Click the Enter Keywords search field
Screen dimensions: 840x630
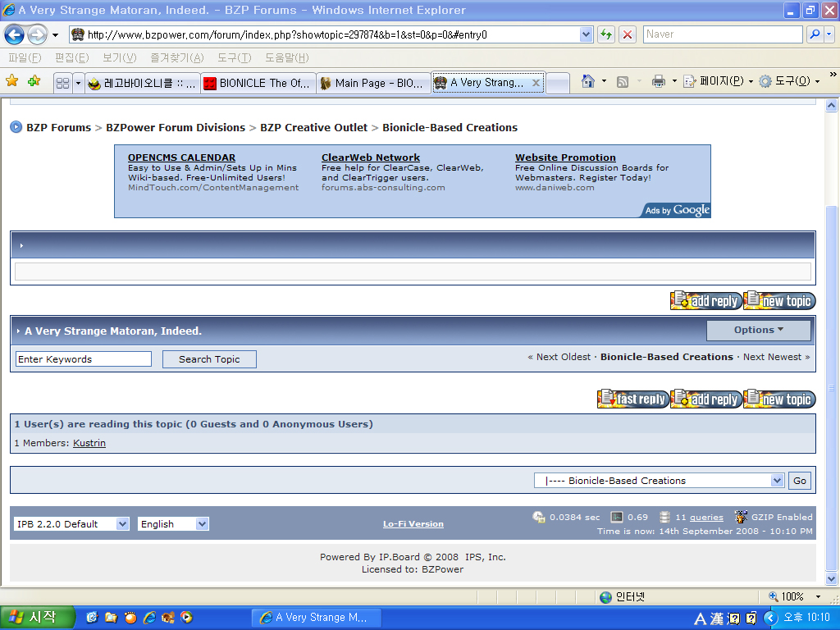pos(84,359)
